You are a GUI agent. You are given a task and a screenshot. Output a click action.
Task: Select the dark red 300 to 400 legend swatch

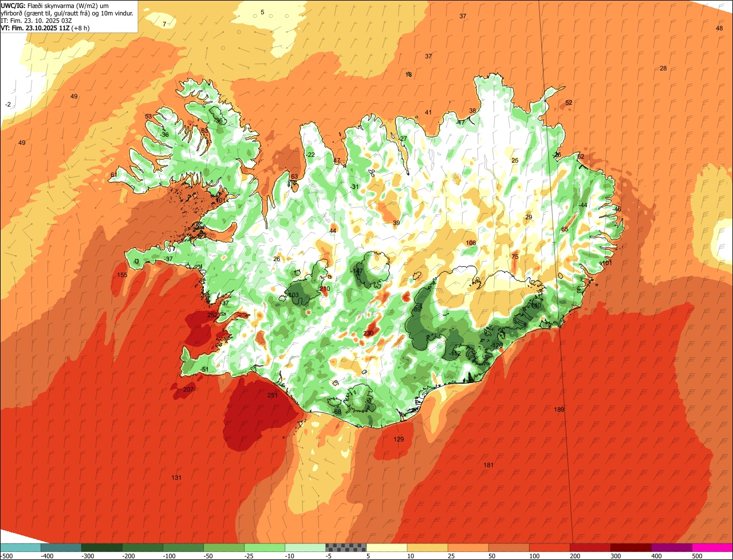pyautogui.click(x=630, y=547)
